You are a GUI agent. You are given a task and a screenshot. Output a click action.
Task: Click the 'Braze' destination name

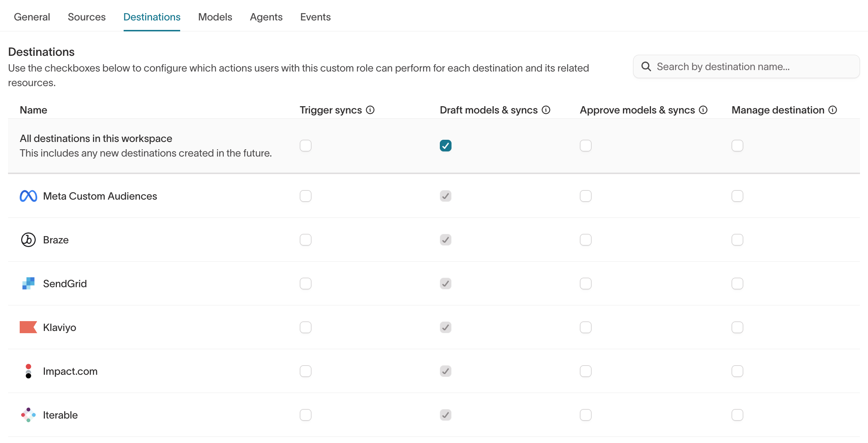tap(56, 240)
